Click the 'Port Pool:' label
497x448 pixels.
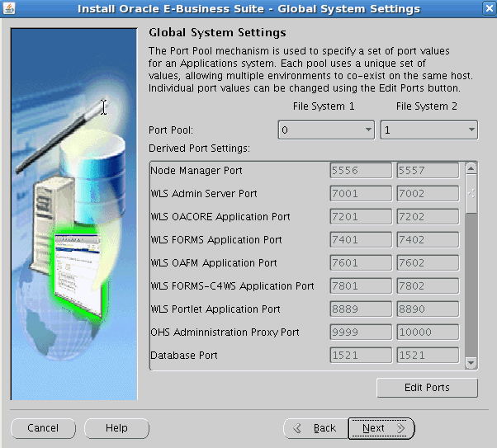pos(171,130)
